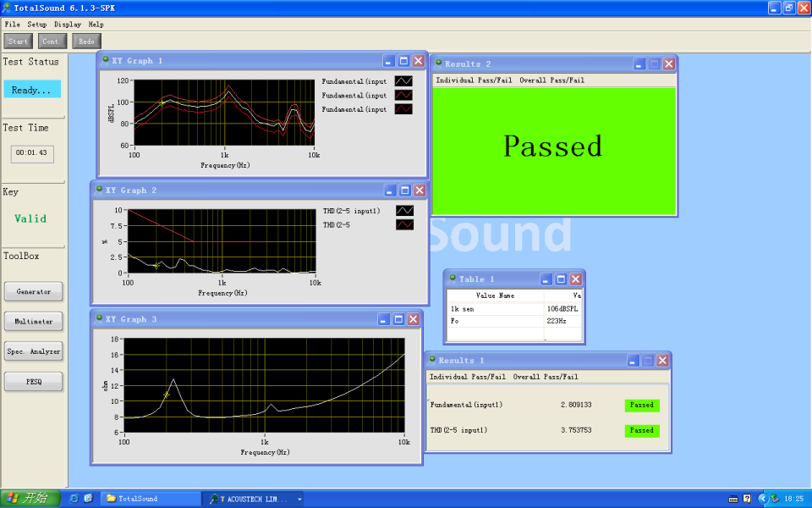Select Individual Pass/Fail in Results 2
The width and height of the screenshot is (812, 508).
[x=473, y=80]
